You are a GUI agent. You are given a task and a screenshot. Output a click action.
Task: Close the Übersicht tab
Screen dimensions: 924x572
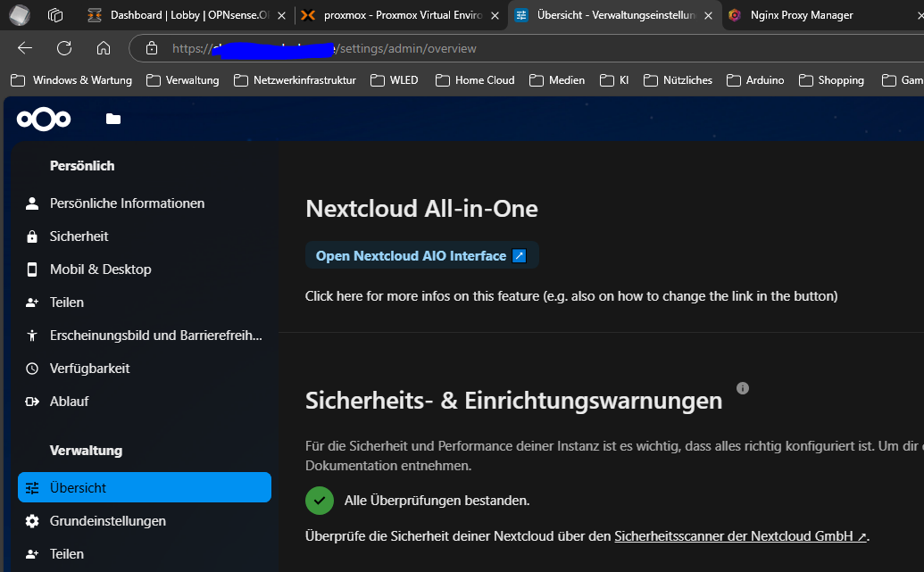tap(708, 15)
